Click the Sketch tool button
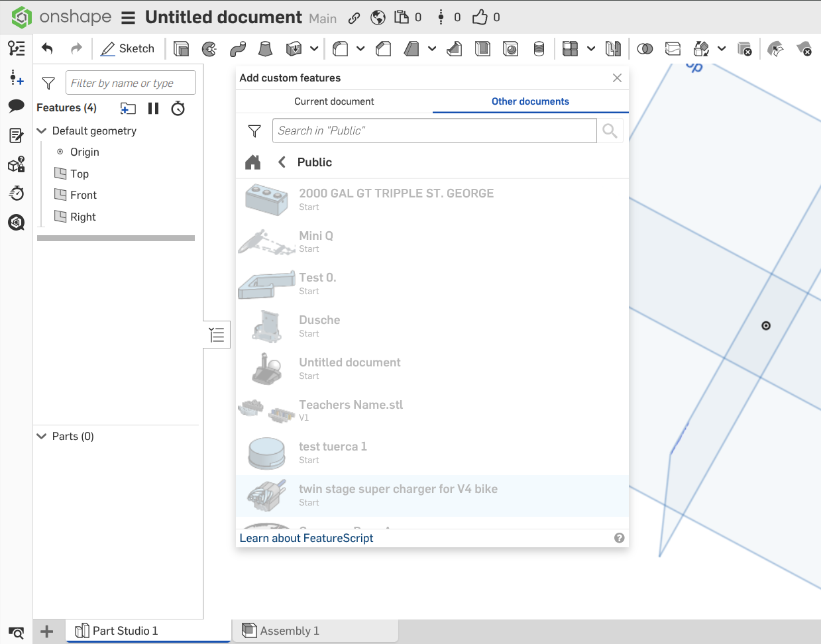821x644 pixels. pyautogui.click(x=127, y=48)
